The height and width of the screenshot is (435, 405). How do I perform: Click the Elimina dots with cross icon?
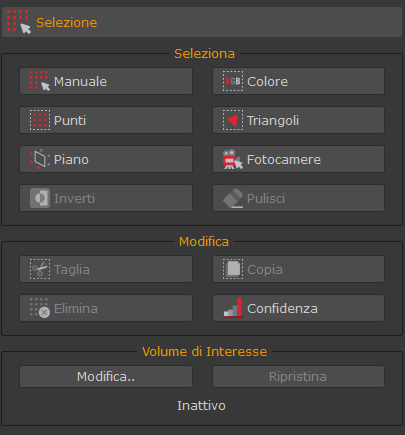[40, 308]
